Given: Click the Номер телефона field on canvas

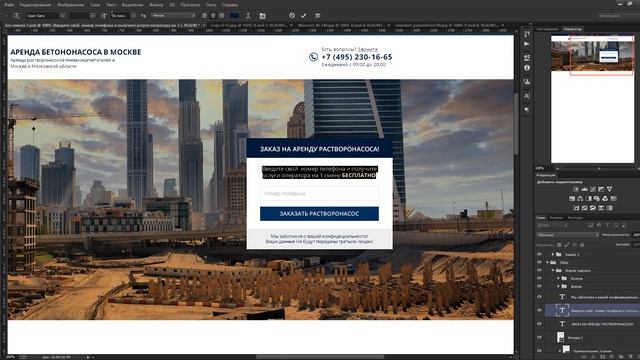Looking at the screenshot, I should 319,193.
